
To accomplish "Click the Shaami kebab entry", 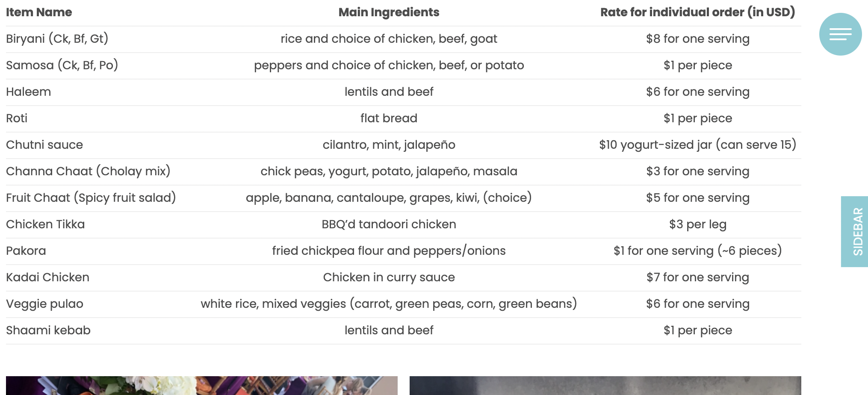I will click(x=48, y=330).
